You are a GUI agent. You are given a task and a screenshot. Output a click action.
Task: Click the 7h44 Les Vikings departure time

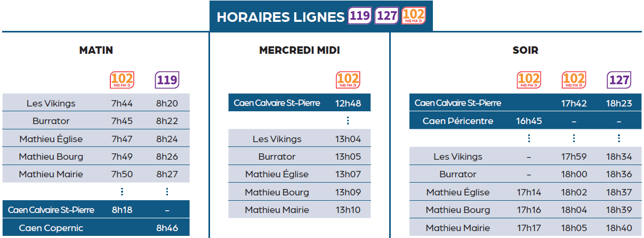click(122, 103)
